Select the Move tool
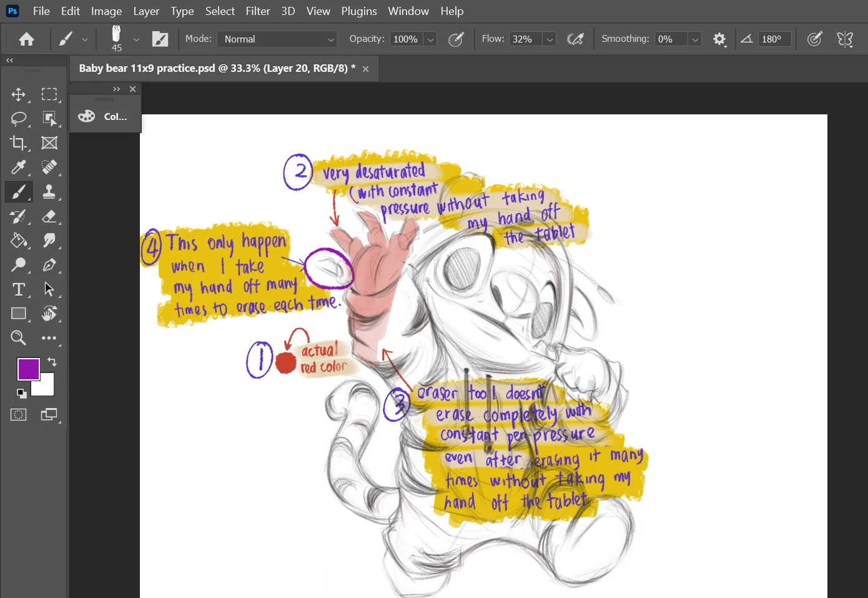 click(19, 94)
